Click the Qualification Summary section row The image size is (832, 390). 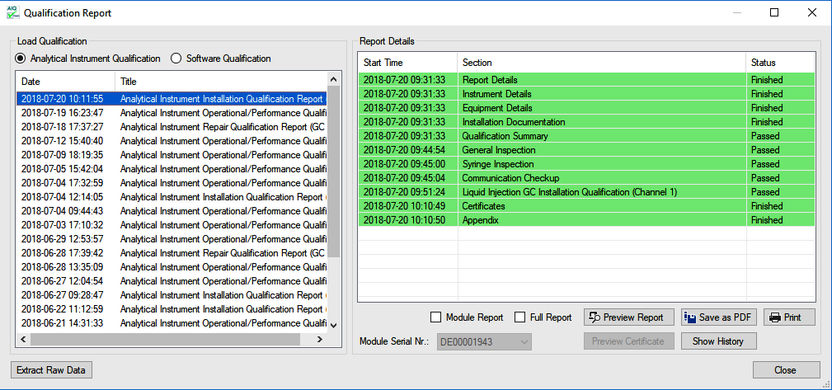pyautogui.click(x=587, y=136)
